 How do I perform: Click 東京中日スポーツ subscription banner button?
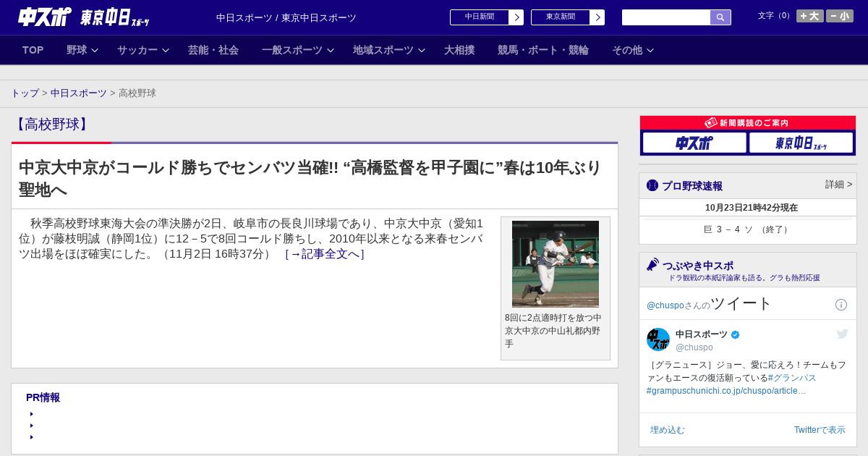801,143
